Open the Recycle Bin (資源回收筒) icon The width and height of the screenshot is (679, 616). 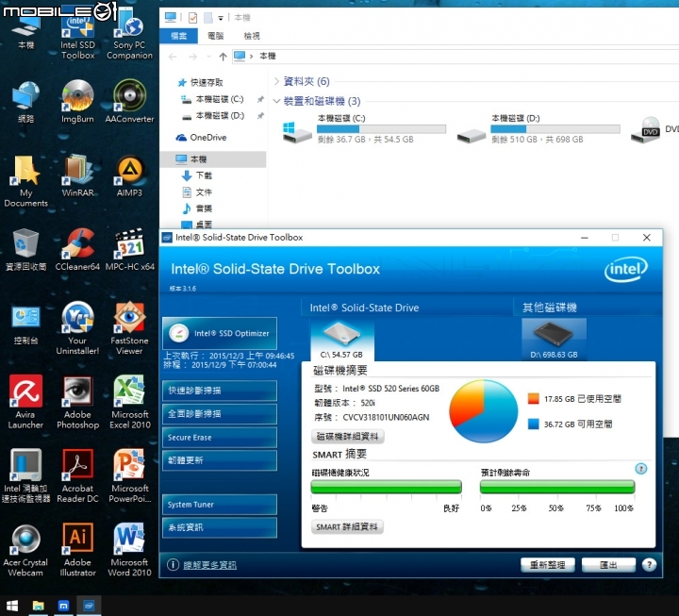(x=26, y=250)
